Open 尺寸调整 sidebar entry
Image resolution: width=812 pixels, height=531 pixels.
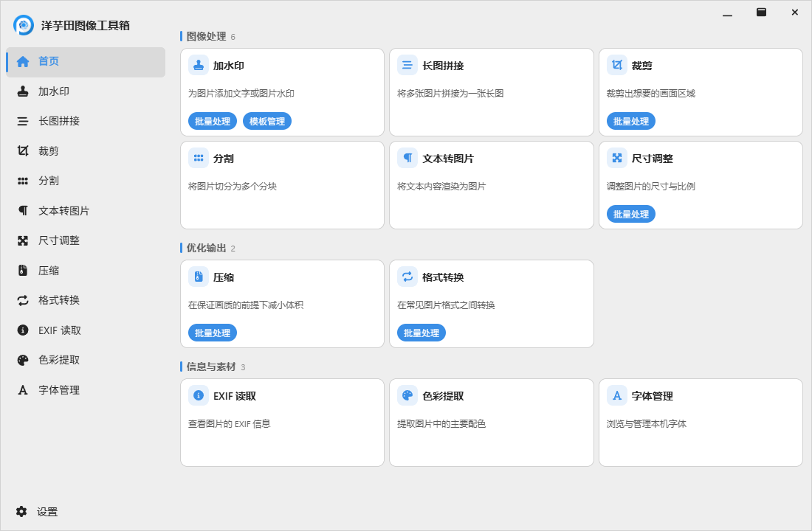(86, 240)
